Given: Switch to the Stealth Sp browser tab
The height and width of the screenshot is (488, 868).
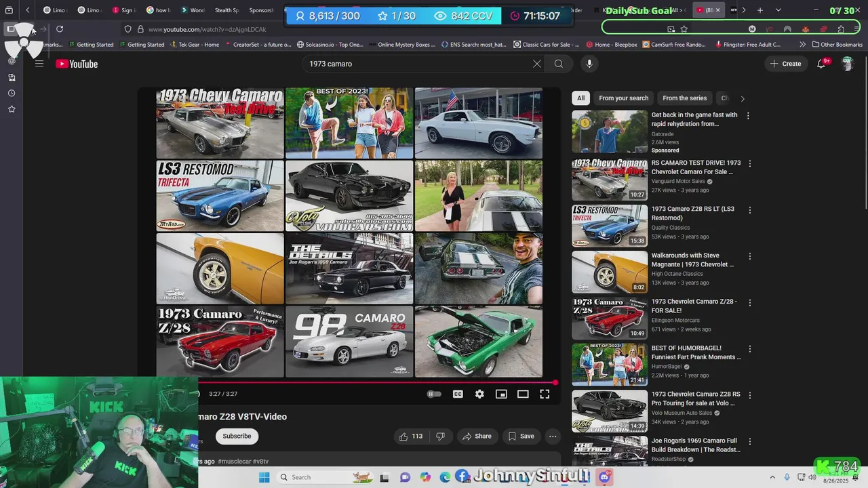Looking at the screenshot, I should (226, 10).
